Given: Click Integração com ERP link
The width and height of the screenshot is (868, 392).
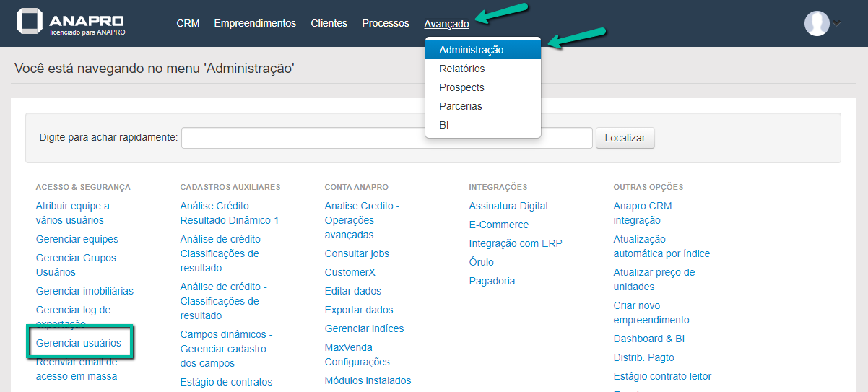Looking at the screenshot, I should (516, 243).
